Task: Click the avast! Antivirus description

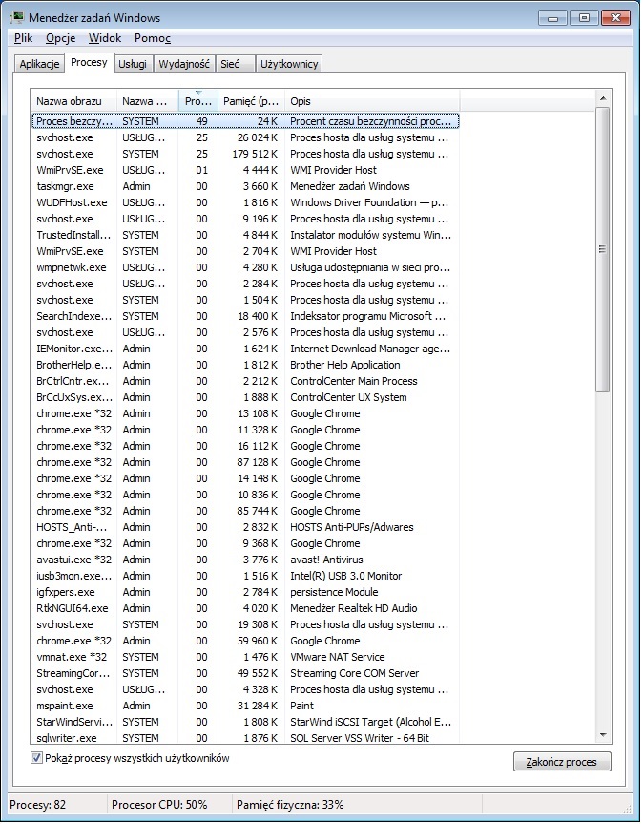Action: click(x=326, y=560)
